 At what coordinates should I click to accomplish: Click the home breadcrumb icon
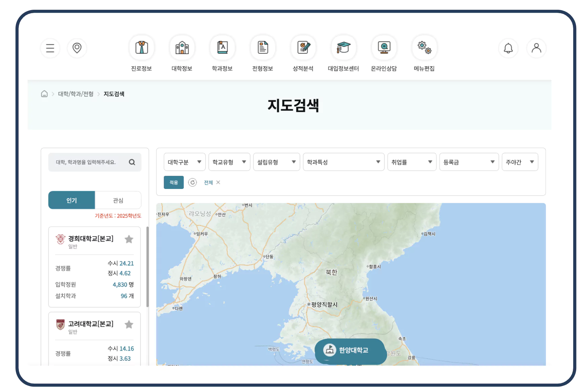click(44, 94)
